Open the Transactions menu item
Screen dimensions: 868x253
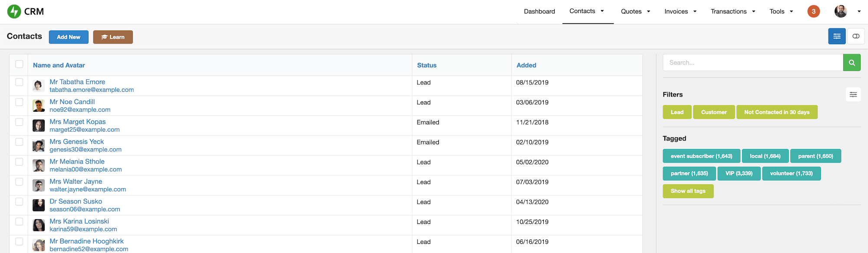729,11
